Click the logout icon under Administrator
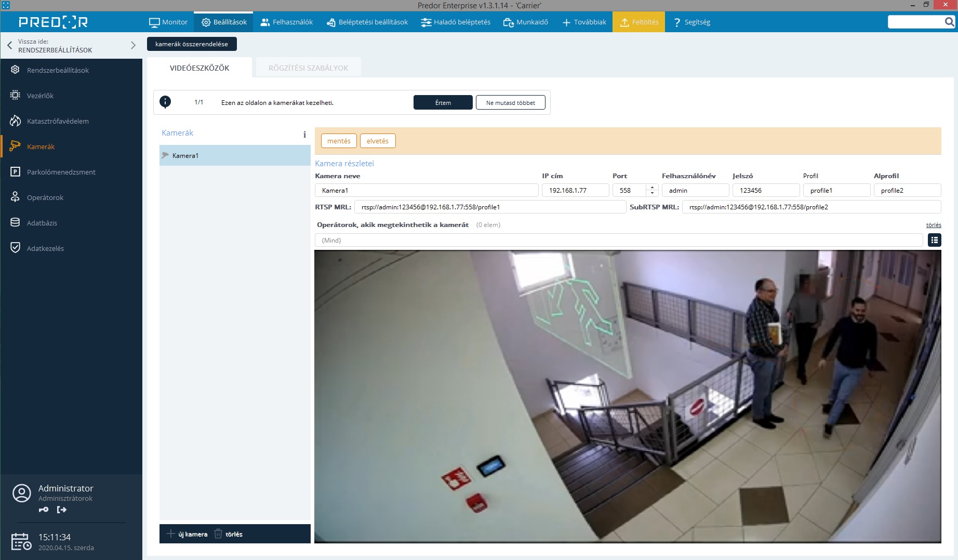 (62, 510)
